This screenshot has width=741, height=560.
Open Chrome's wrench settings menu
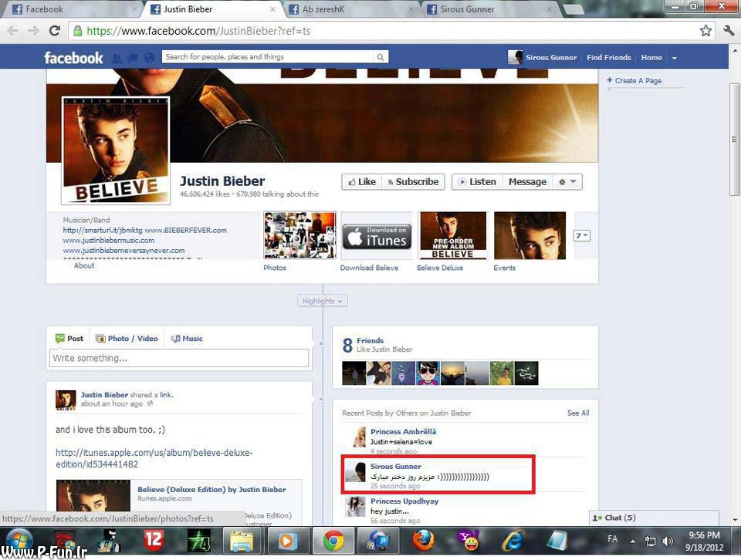click(729, 31)
